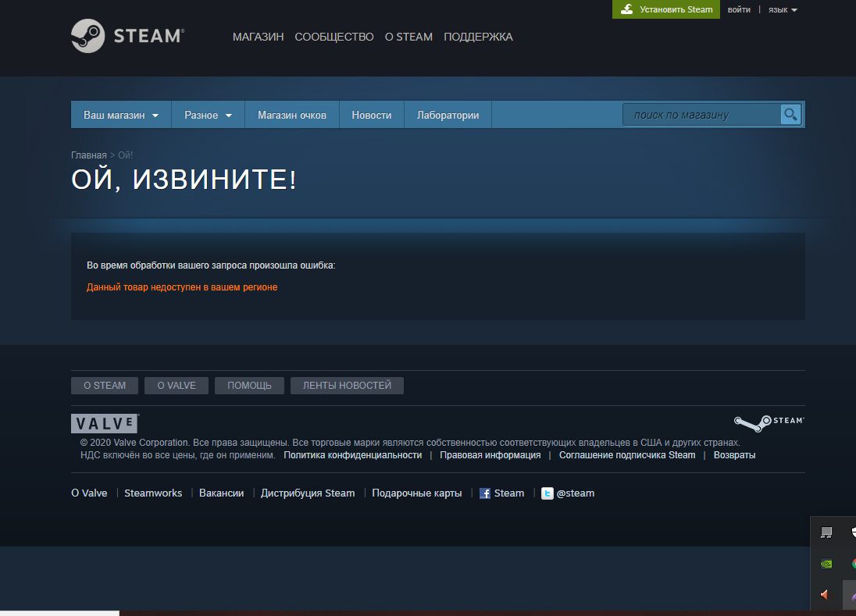Image resolution: width=856 pixels, height=616 pixels.
Task: Click the войти login link
Action: [739, 10]
